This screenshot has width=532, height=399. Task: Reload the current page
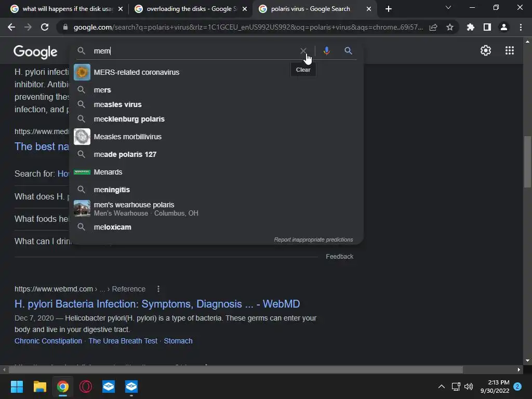[x=45, y=27]
